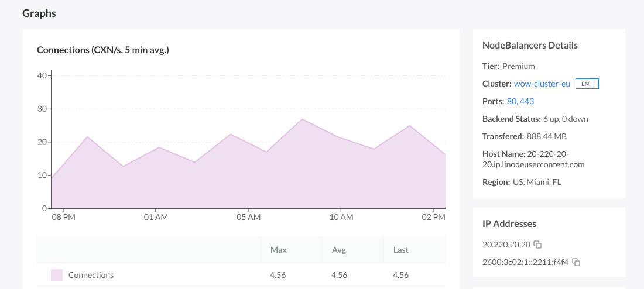The height and width of the screenshot is (289, 644).
Task: Select the Connections legend row label
Action: pos(91,275)
